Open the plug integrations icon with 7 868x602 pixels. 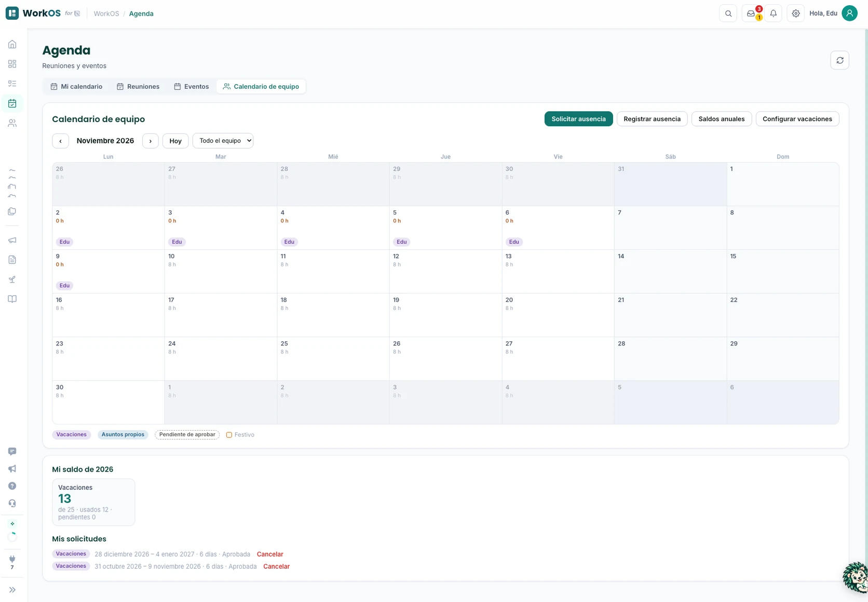12,562
